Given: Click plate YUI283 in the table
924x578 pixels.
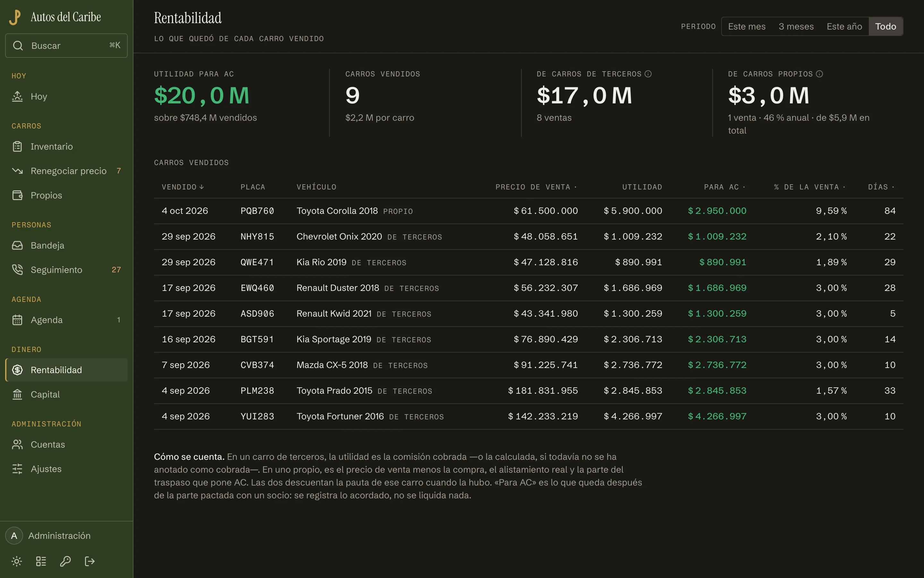Looking at the screenshot, I should click(257, 416).
